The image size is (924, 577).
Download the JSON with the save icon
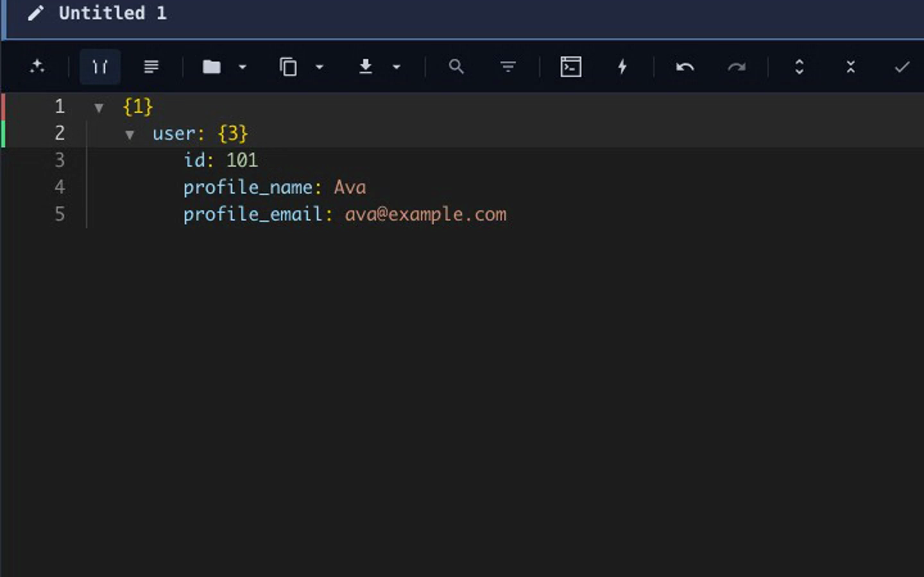click(366, 67)
